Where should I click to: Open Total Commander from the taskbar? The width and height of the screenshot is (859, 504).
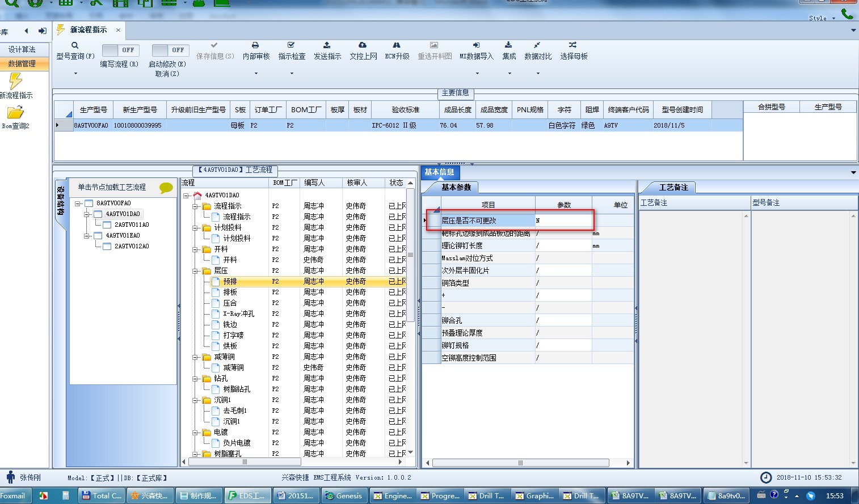102,495
